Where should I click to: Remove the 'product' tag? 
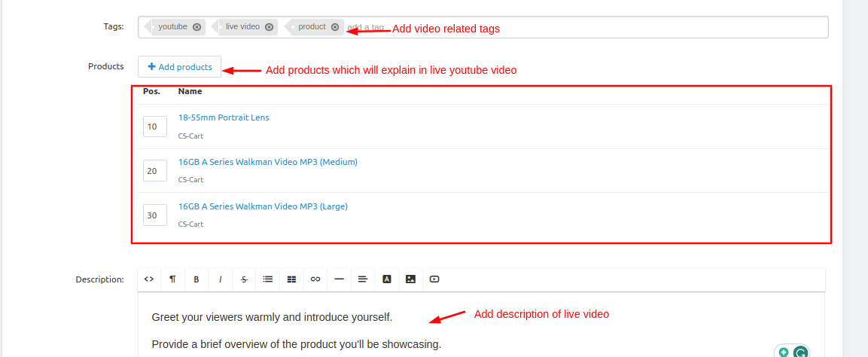[335, 27]
